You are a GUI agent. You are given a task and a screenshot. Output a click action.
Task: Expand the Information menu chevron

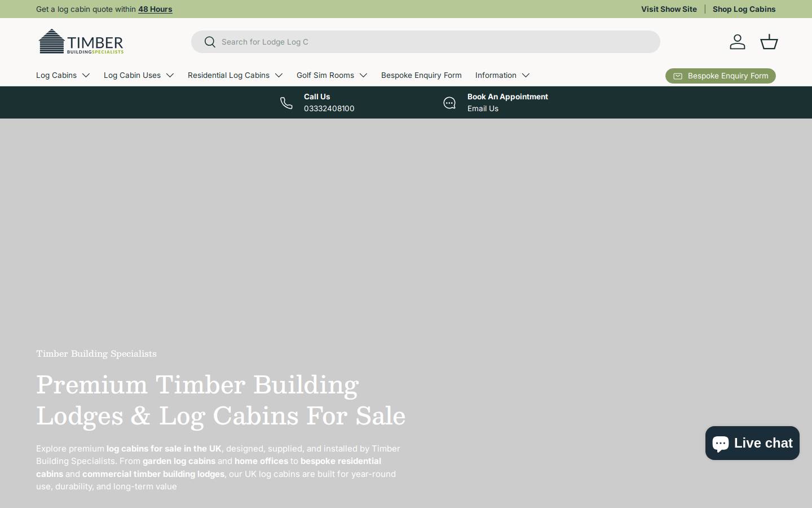coord(526,75)
